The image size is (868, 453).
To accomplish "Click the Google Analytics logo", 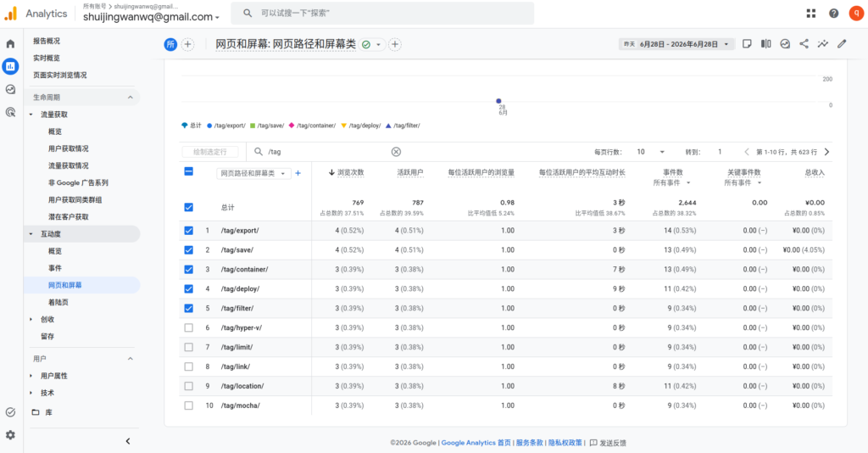I will coord(11,14).
